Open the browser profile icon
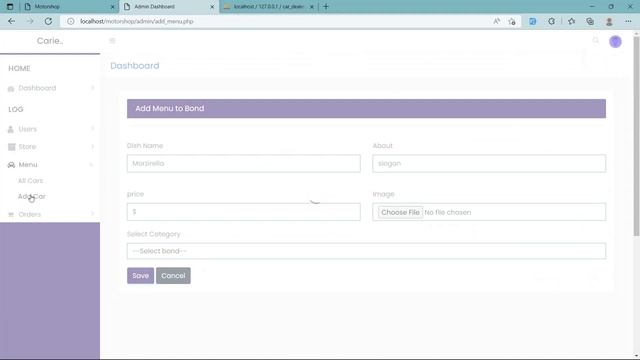Image resolution: width=640 pixels, height=360 pixels. pyautogui.click(x=609, y=21)
